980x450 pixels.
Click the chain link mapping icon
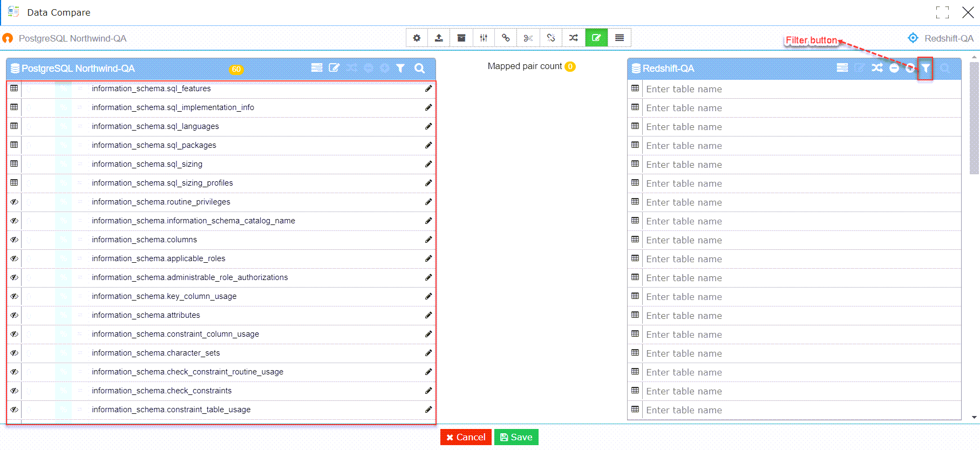click(506, 38)
